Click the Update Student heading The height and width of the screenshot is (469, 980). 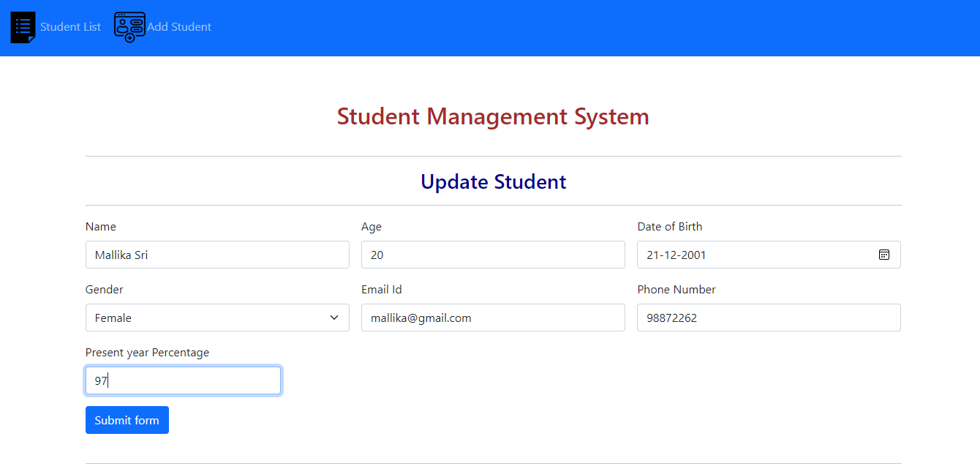(x=494, y=181)
